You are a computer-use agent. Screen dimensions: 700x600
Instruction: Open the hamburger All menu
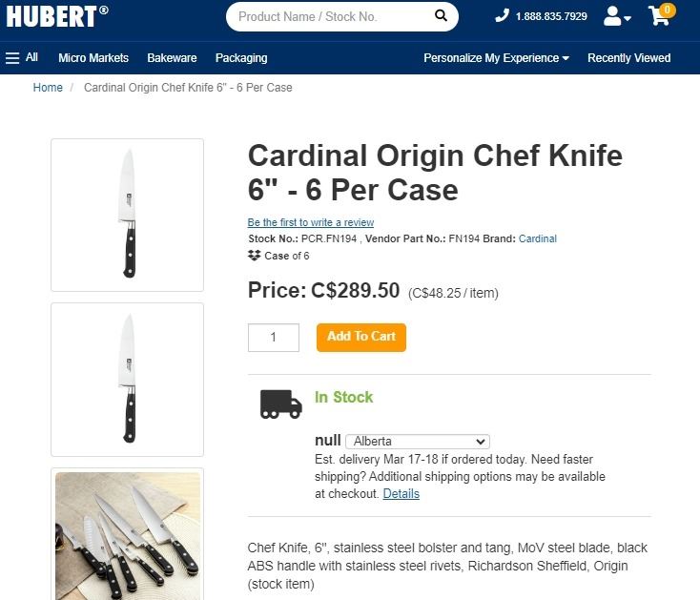click(x=22, y=58)
